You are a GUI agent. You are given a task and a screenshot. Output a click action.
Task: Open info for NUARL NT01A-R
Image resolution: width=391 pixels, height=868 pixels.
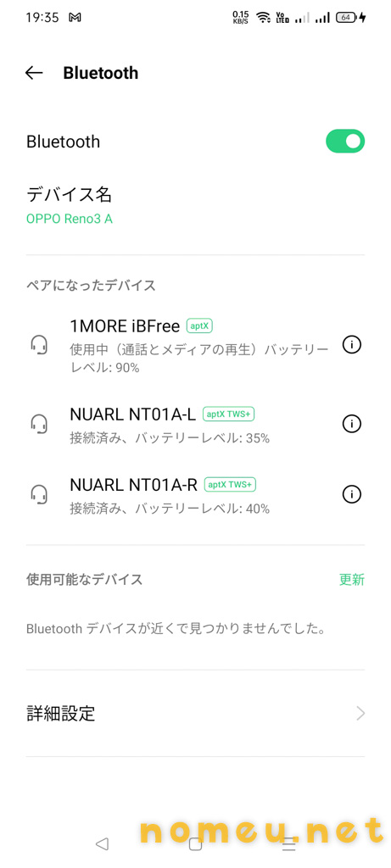[352, 494]
